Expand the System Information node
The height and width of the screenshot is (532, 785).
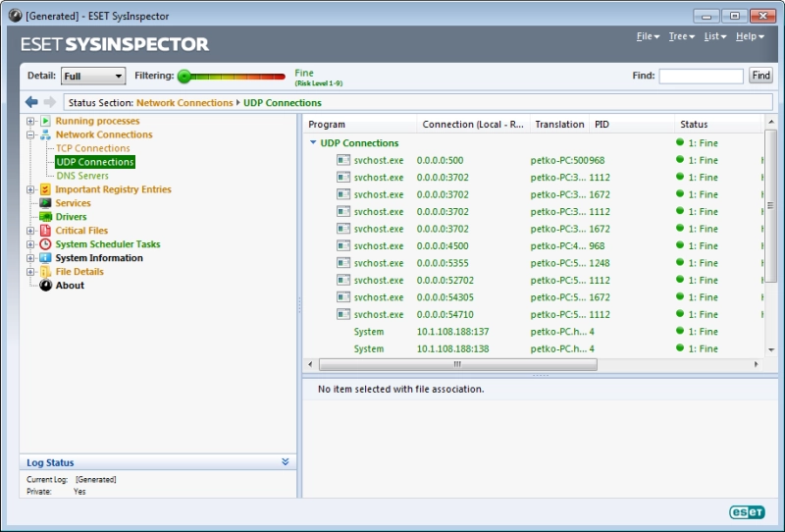click(x=30, y=258)
